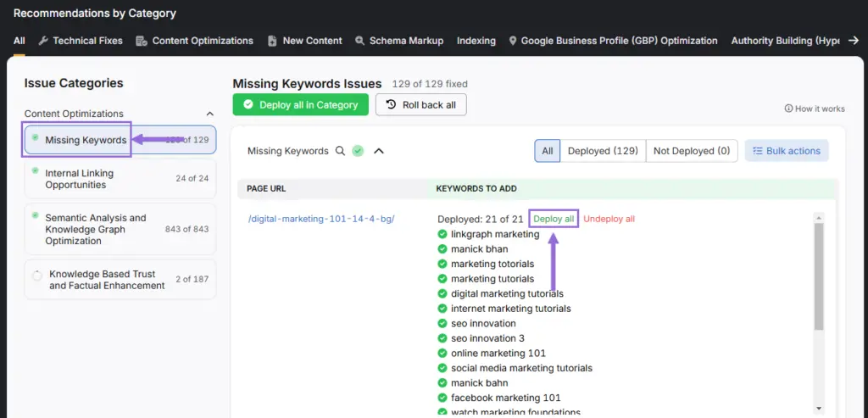Click the 129 of 129 fixed text
This screenshot has width=868, height=418.
pos(430,84)
